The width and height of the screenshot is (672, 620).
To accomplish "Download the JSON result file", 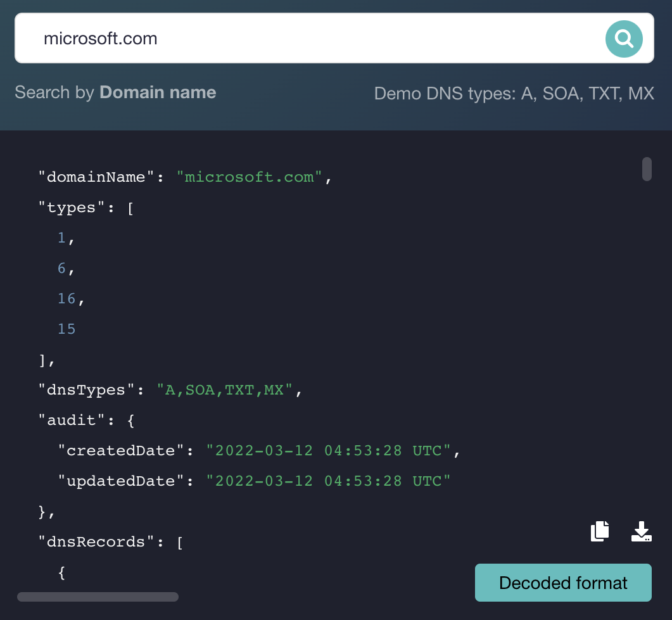I will click(x=641, y=531).
